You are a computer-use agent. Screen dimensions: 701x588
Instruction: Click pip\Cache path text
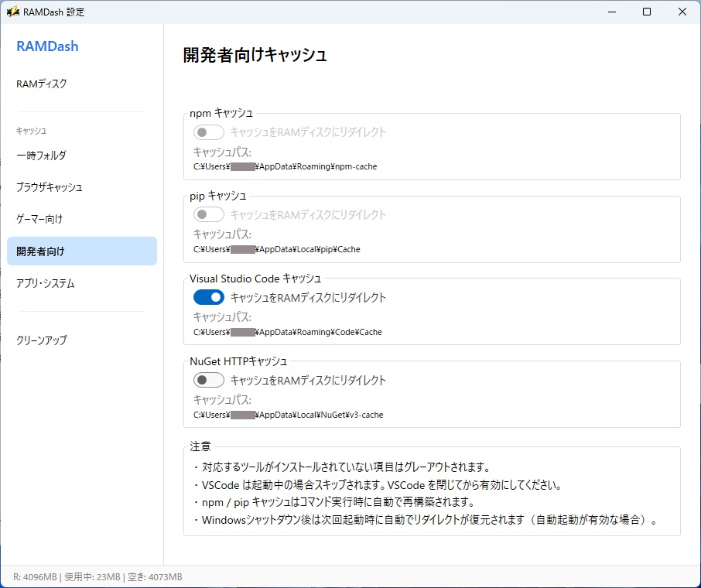click(277, 249)
